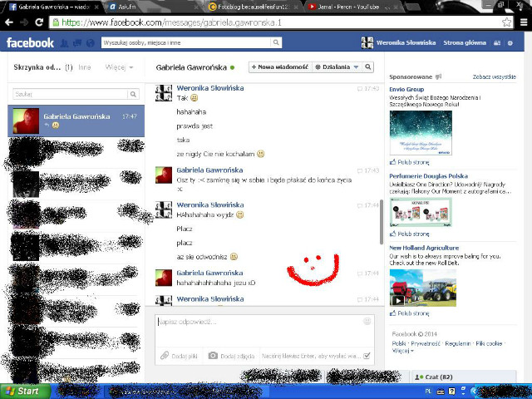Viewport: 532px width, 399px height.
Task: Click the sponsored ads megaphone icon
Action: click(x=438, y=76)
